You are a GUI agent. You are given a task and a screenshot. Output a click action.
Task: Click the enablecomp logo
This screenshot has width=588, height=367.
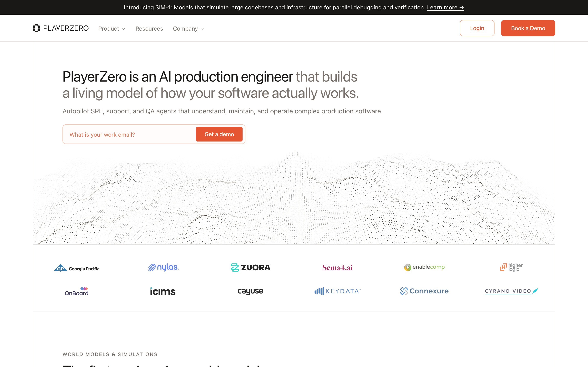(x=424, y=267)
